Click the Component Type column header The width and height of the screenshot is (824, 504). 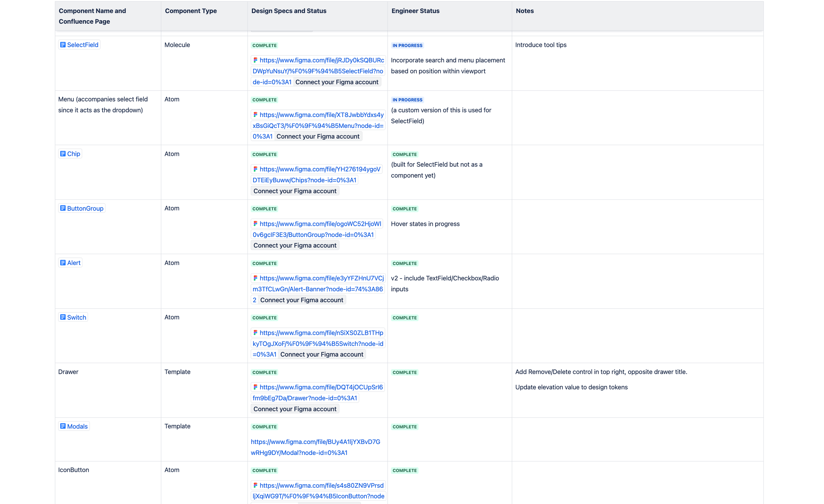(191, 11)
